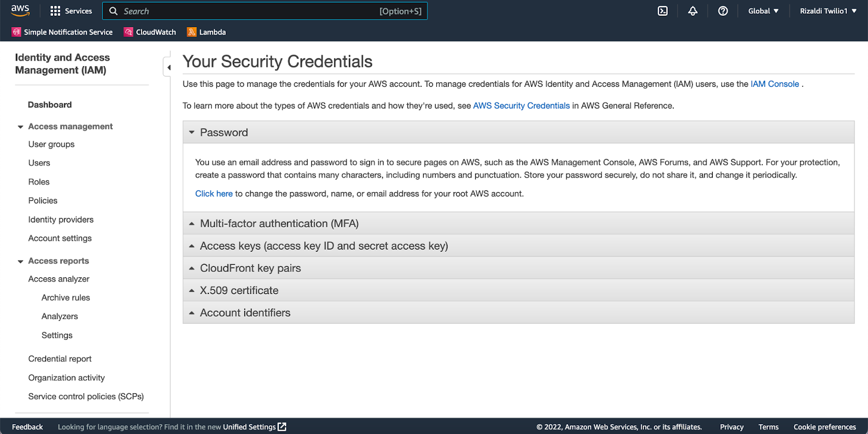868x434 pixels.
Task: Click the 'Identity and Access Management (IAM)' title
Action: pos(62,63)
